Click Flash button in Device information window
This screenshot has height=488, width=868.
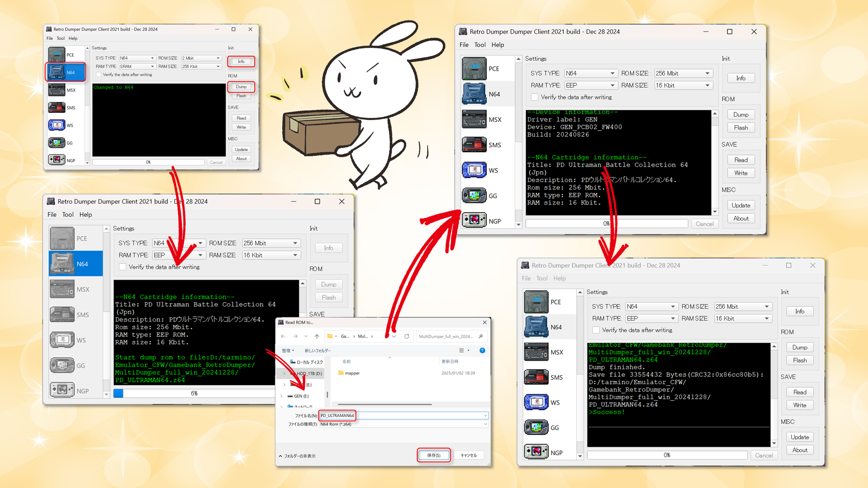[741, 128]
